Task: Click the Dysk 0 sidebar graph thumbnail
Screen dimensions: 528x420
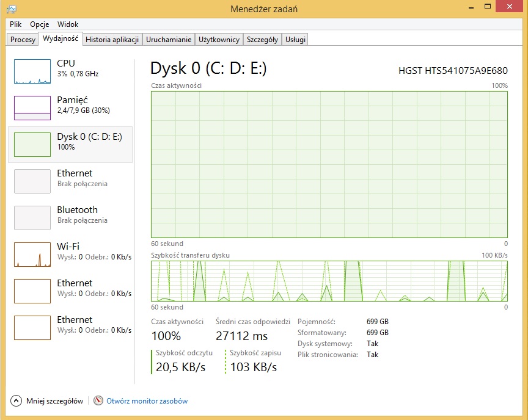Action: point(32,145)
